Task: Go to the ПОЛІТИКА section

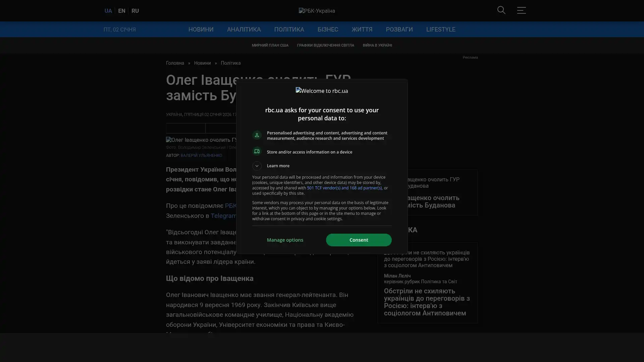Action: pos(289,29)
